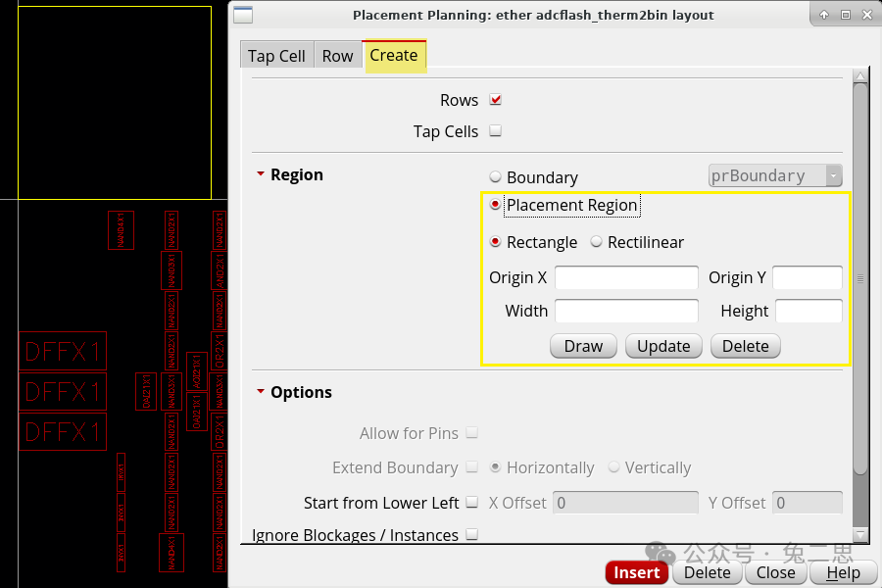Switch to the Row tab
Image resolution: width=882 pixels, height=588 pixels.
(x=337, y=56)
